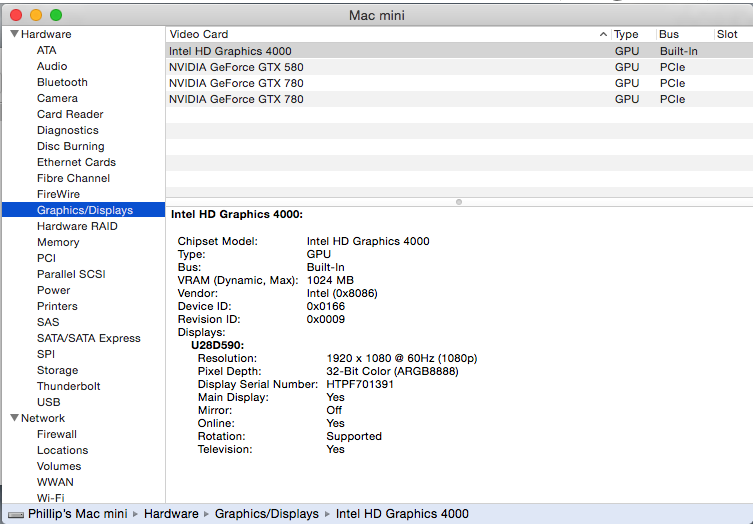Select Camera in the hardware list
753x524 pixels.
[x=57, y=98]
